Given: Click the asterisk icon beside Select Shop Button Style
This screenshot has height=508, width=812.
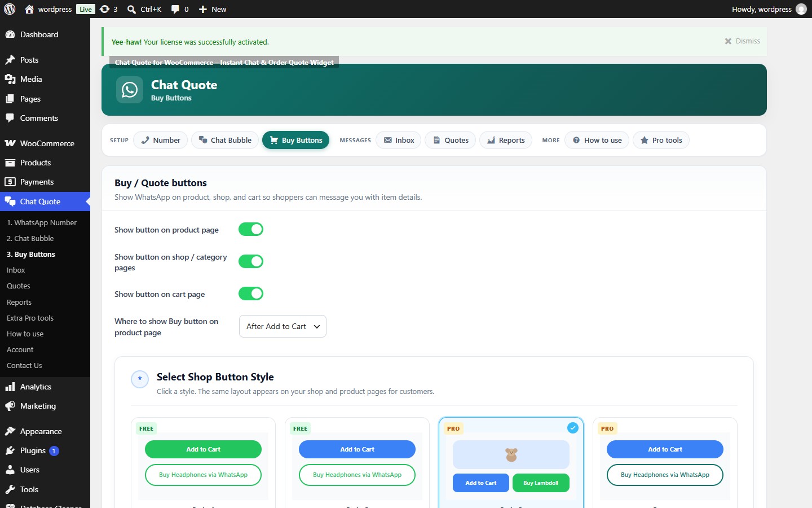Looking at the screenshot, I should [140, 379].
